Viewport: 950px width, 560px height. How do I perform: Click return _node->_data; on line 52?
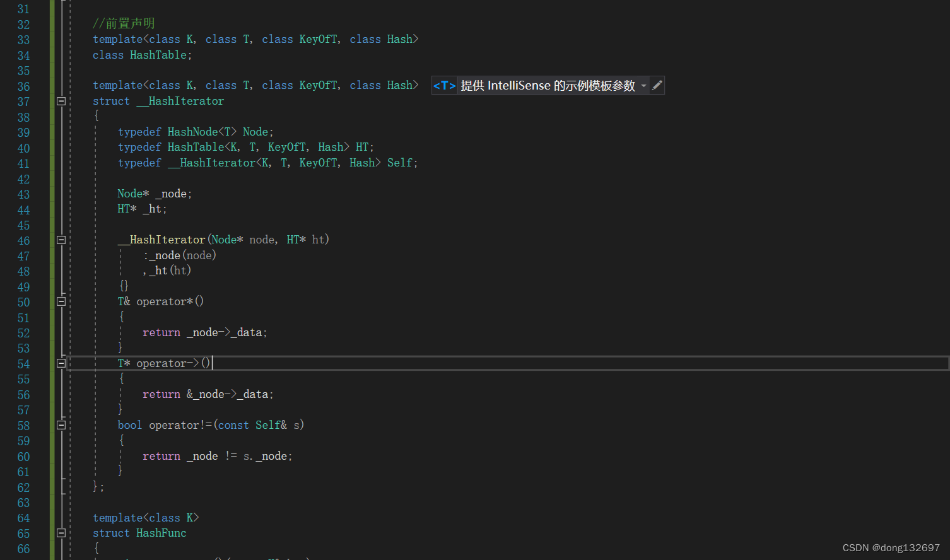click(205, 332)
